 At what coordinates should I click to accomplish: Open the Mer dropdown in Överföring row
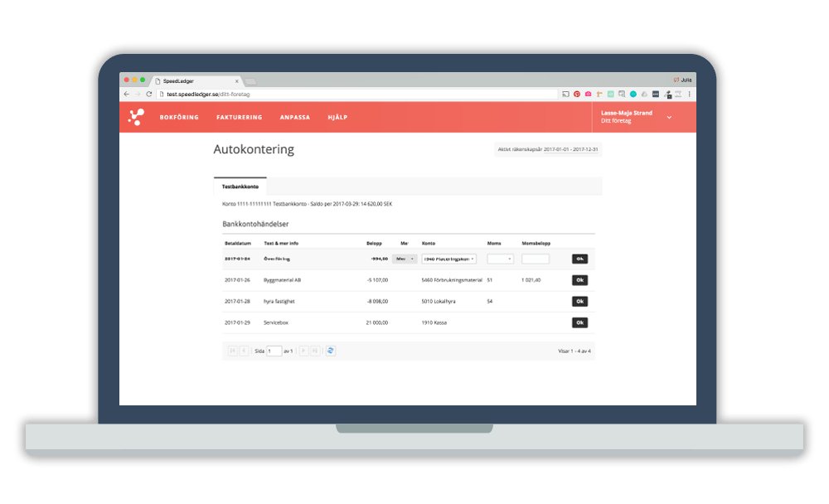[405, 259]
